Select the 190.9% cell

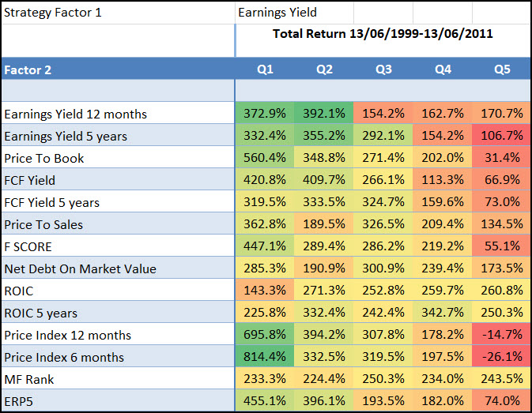pyautogui.click(x=324, y=268)
